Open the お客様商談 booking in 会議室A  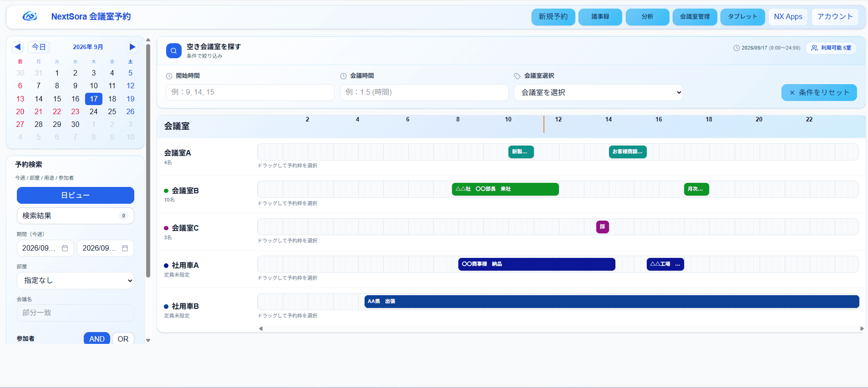[x=628, y=152]
